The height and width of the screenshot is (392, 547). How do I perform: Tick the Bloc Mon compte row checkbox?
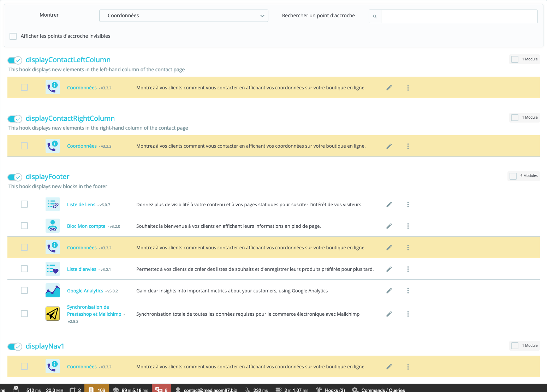point(24,226)
